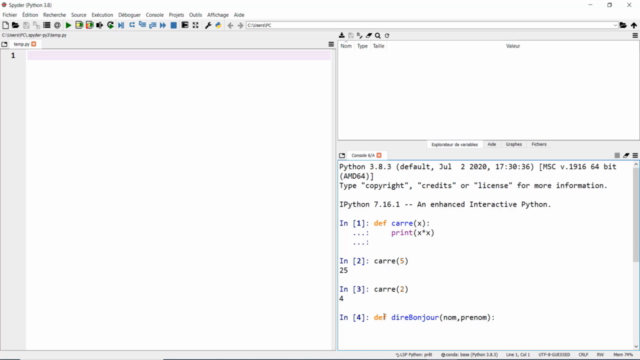The height and width of the screenshot is (360, 640).
Task: Run file with green play icon
Action: (x=68, y=25)
